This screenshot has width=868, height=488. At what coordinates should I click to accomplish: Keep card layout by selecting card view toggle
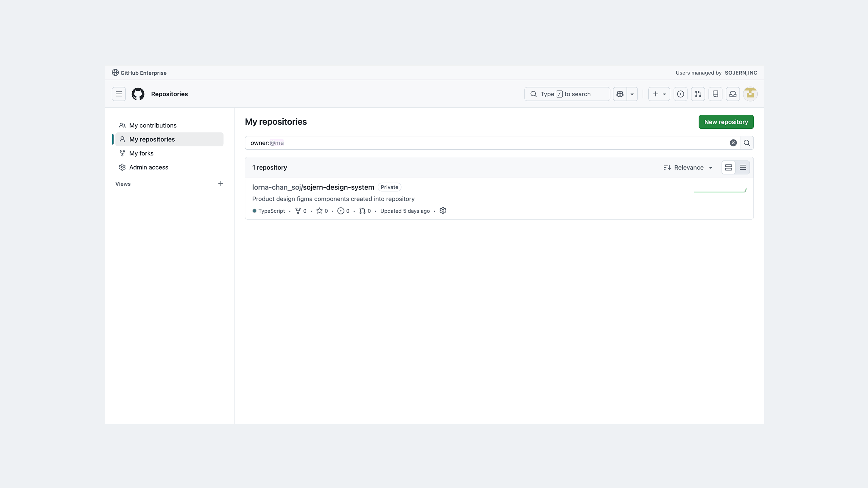pos(728,167)
